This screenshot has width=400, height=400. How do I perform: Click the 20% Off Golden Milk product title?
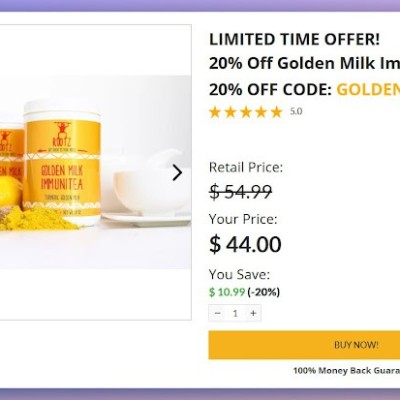(304, 63)
